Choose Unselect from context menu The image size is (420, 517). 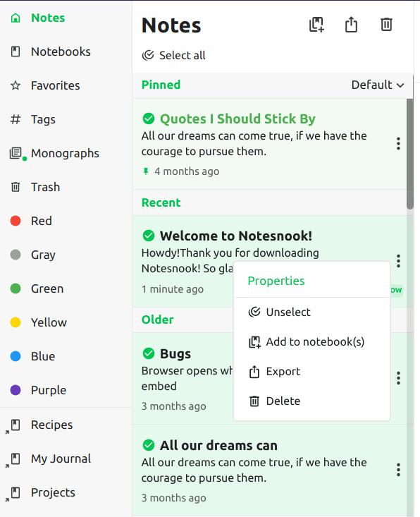(x=311, y=312)
